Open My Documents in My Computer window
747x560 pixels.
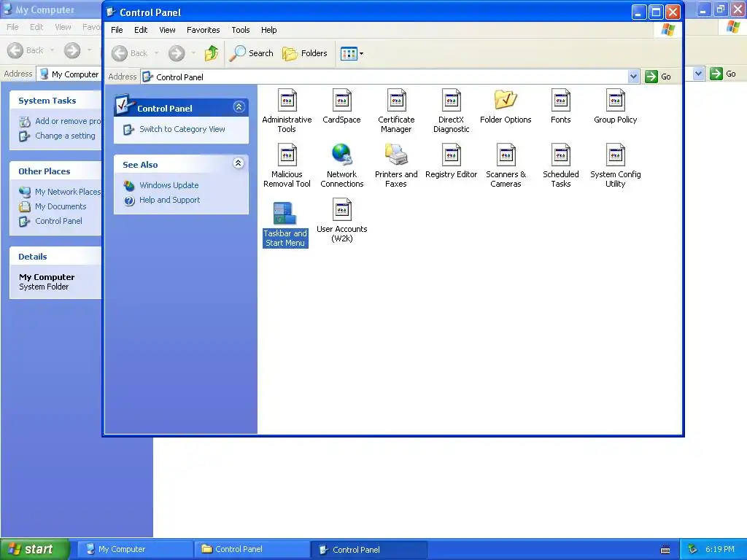coord(61,206)
